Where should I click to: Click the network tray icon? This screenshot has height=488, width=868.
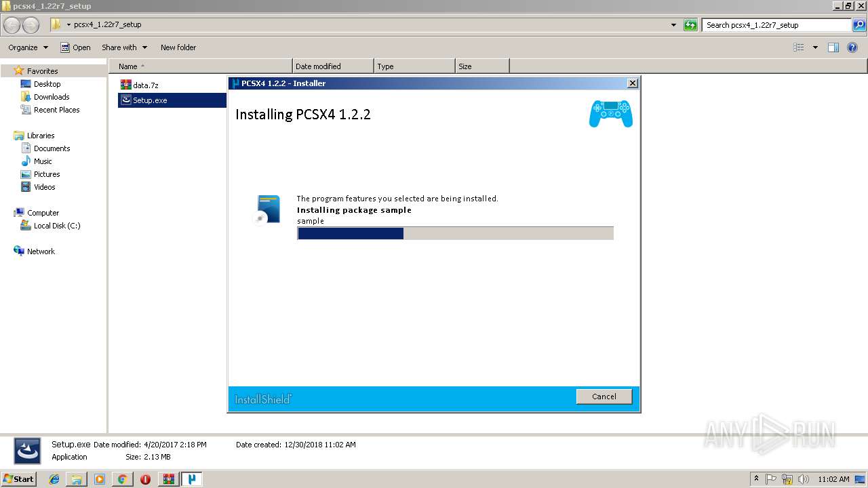tap(787, 479)
